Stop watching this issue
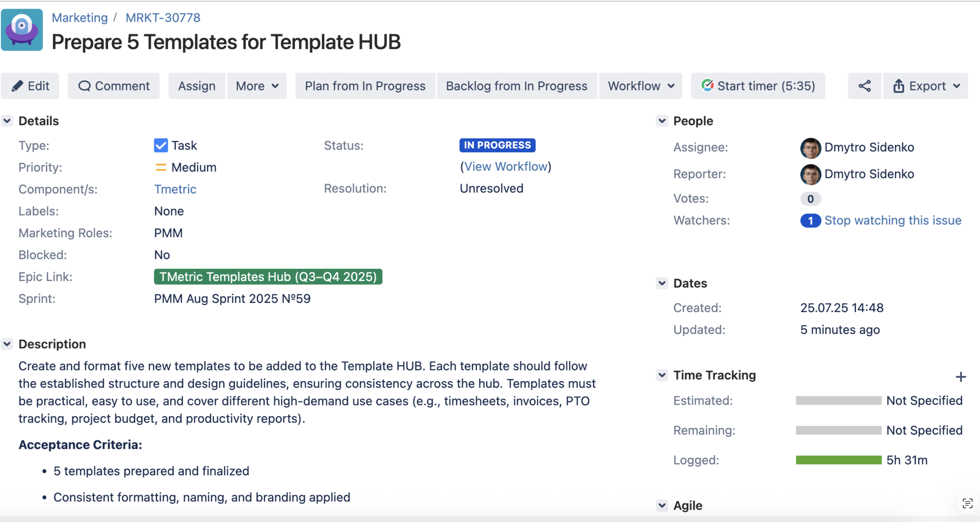The height and width of the screenshot is (522, 980). (892, 221)
